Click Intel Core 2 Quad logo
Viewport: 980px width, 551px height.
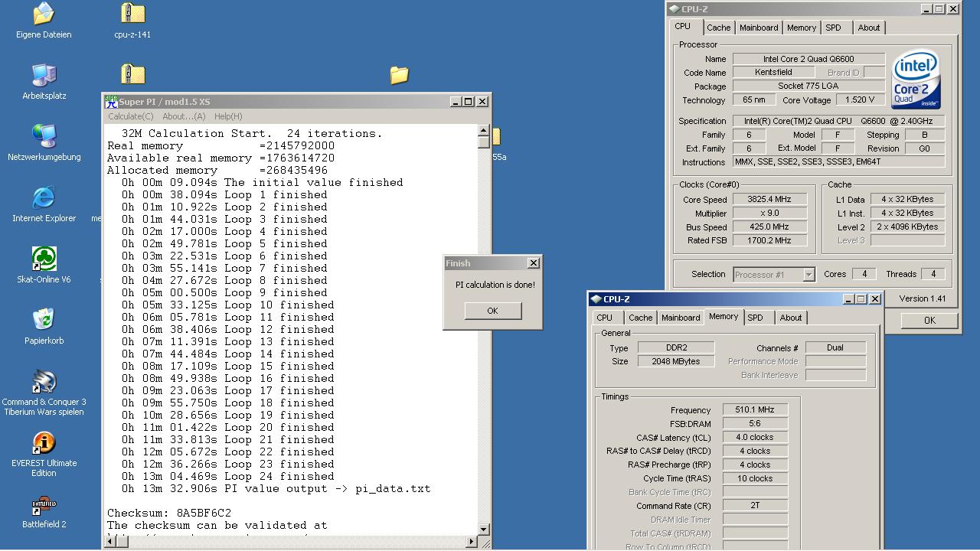(916, 80)
